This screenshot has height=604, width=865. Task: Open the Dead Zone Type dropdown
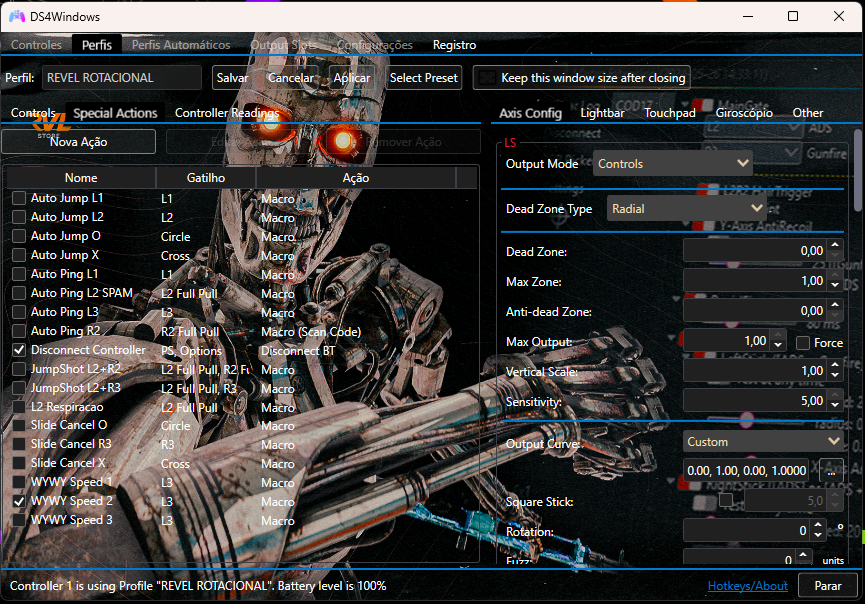[686, 209]
